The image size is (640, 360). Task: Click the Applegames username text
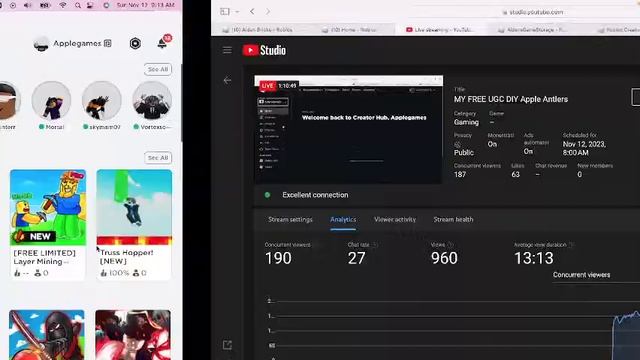point(77,43)
